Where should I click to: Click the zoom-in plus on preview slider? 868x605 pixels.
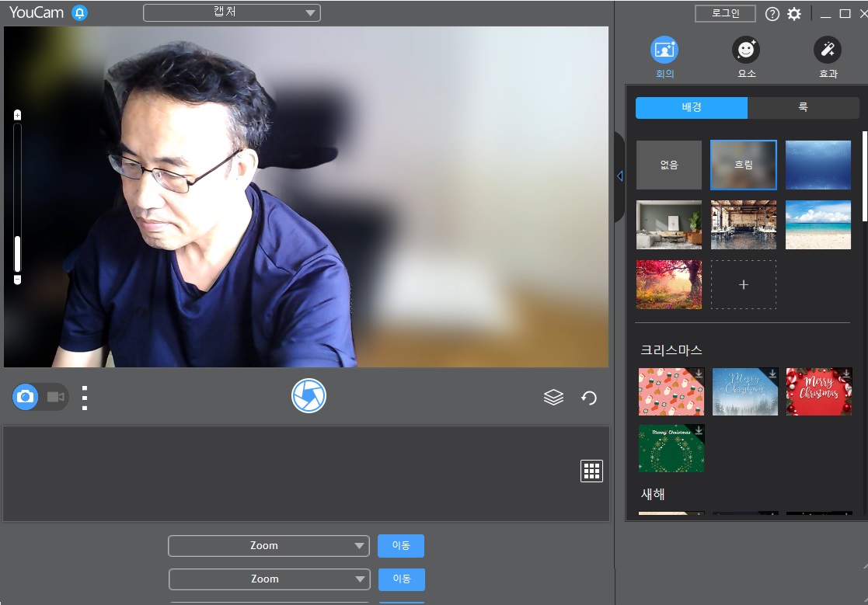(17, 115)
